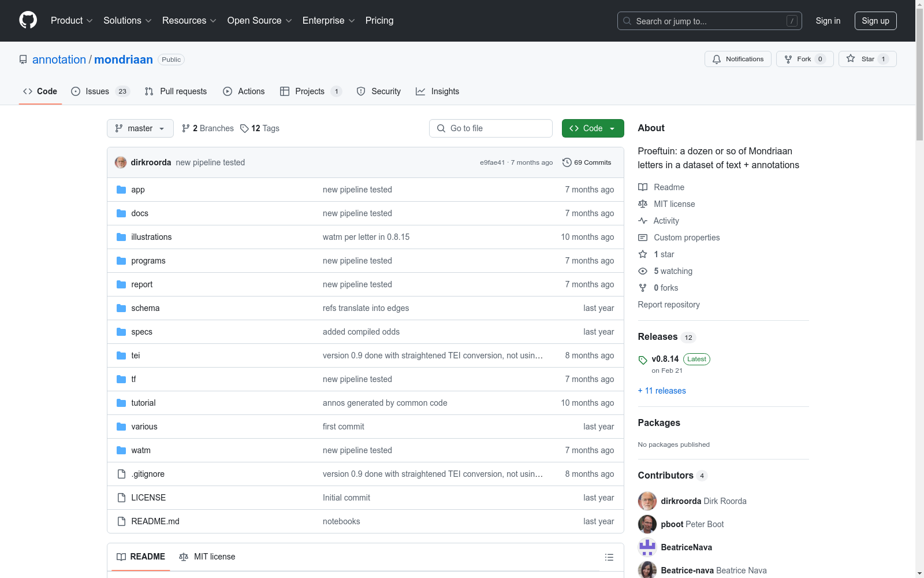Click commit hash e9fae41

tap(492, 162)
